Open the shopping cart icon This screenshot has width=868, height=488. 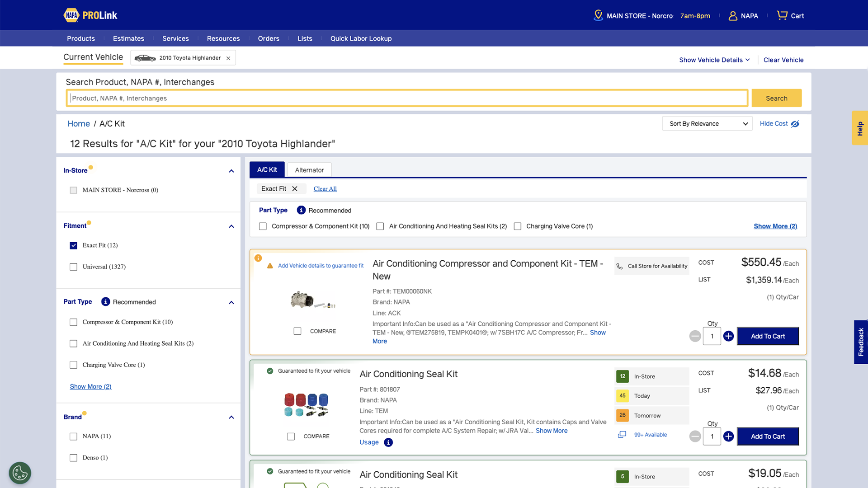(782, 15)
